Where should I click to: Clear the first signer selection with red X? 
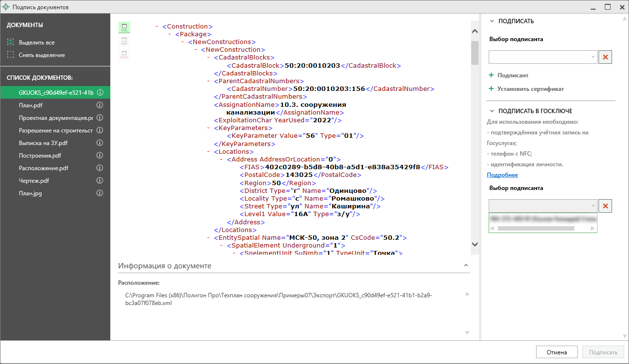605,57
